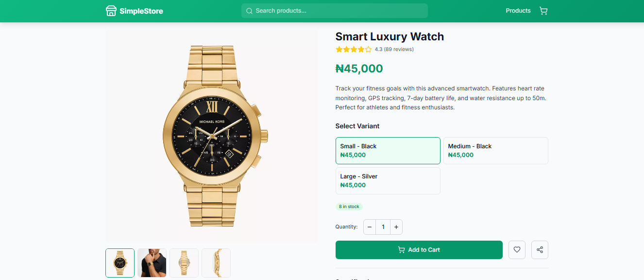Image resolution: width=644 pixels, height=280 pixels.
Task: Open the 8 in stock badge
Action: coord(349,206)
